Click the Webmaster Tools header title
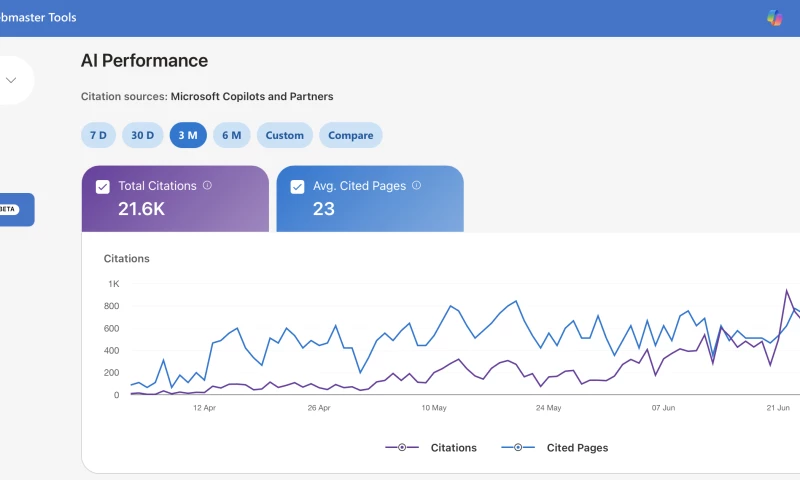 [38, 17]
